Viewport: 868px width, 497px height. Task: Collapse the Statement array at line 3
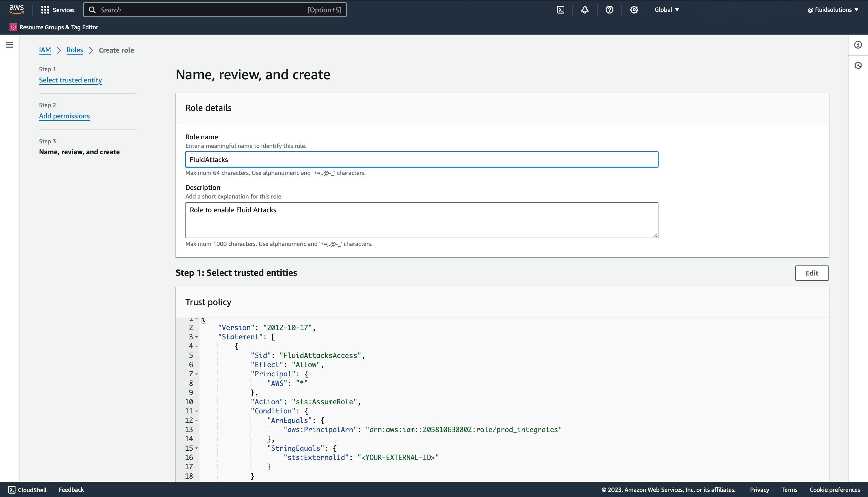[x=196, y=337]
